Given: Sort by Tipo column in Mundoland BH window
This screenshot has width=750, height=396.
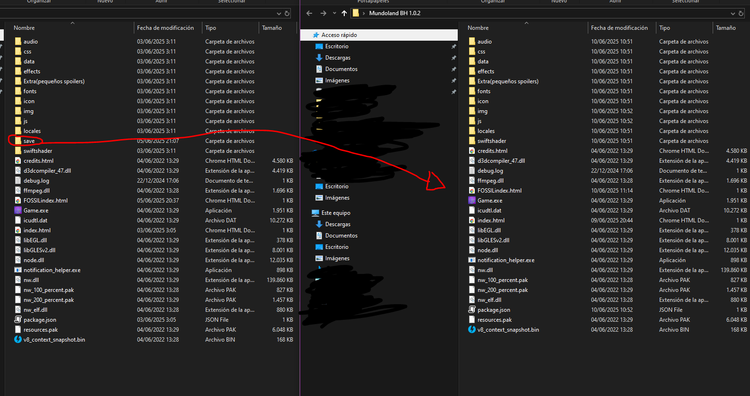Looking at the screenshot, I should point(664,28).
